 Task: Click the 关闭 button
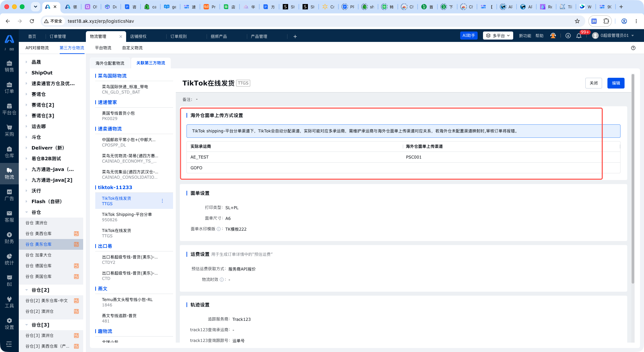click(594, 83)
